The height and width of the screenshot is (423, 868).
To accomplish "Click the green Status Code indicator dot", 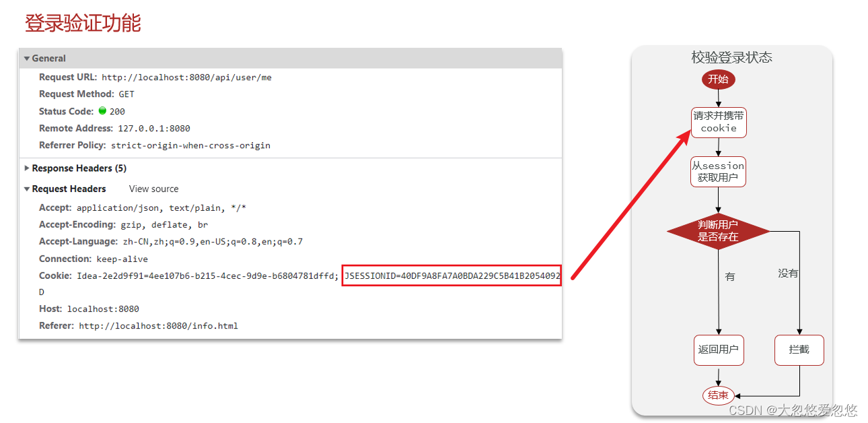I will coord(102,110).
